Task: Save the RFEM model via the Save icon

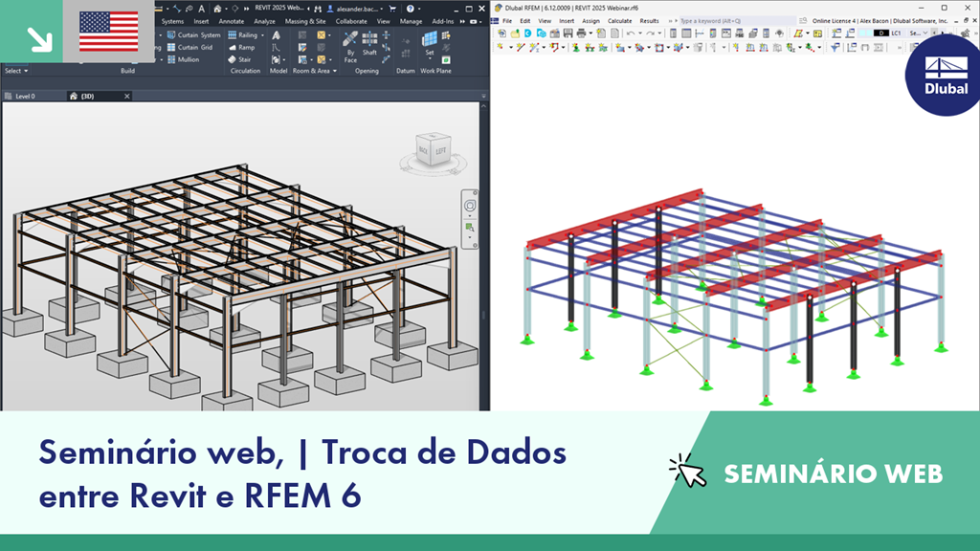Action: click(x=568, y=34)
